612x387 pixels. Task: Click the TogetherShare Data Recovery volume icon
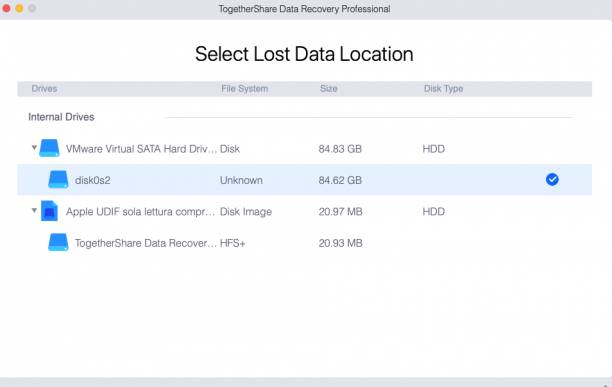[x=58, y=242]
